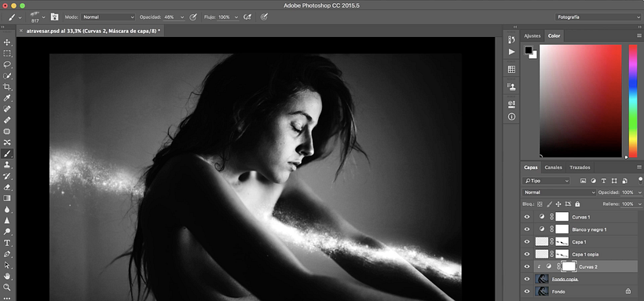Hide the Fondo copia layer

(527, 279)
